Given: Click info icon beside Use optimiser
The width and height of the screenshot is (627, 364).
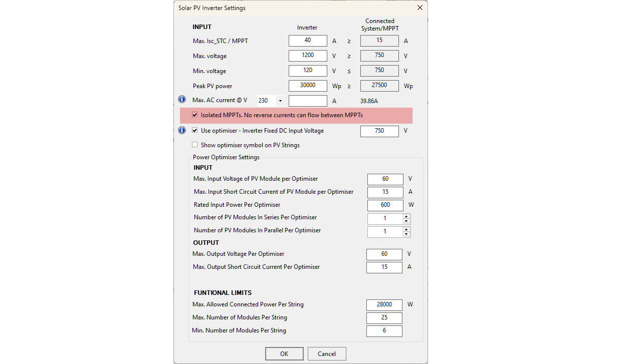Looking at the screenshot, I should coord(182,130).
